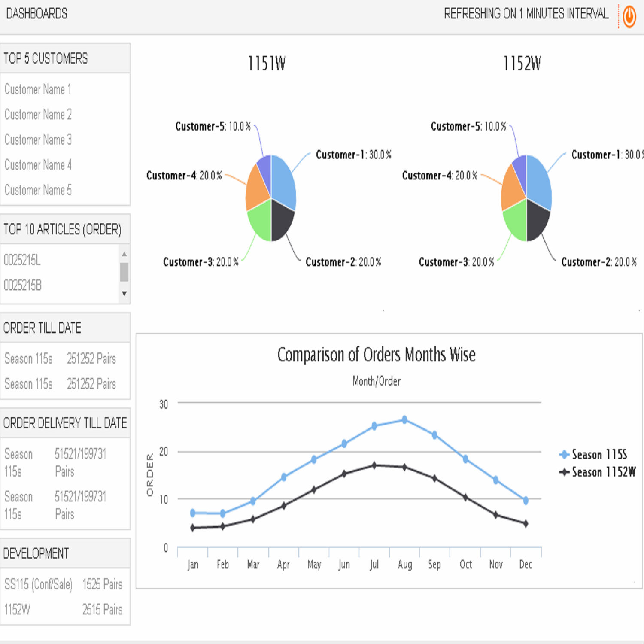The width and height of the screenshot is (644, 644).
Task: Click the July data point on black line
Action: (x=374, y=465)
